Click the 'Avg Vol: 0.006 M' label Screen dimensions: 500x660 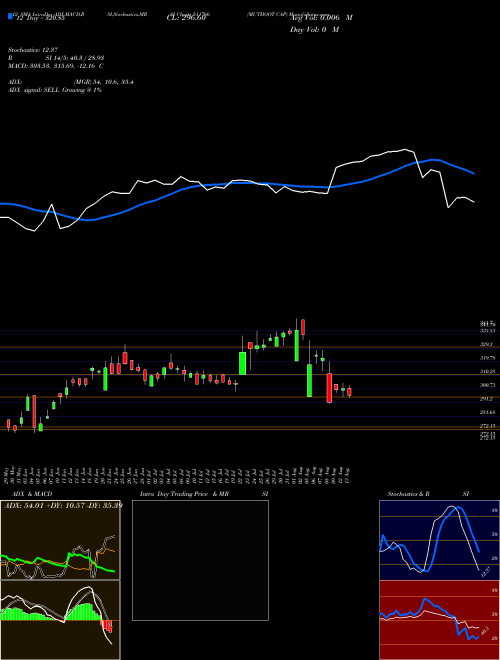click(x=322, y=18)
